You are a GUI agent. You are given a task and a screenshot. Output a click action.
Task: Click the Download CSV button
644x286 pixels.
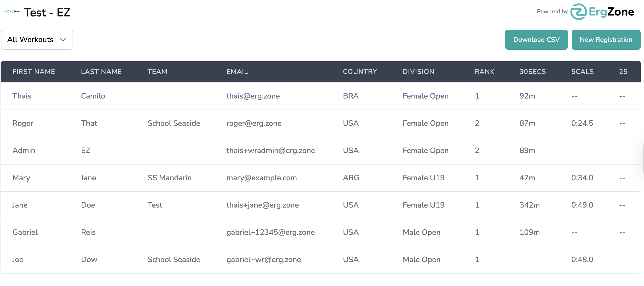click(536, 40)
